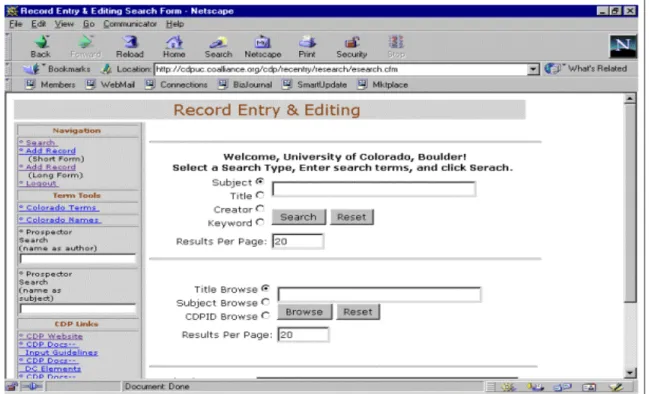Open the Colorado Names link
Viewport: 649px width, 394px height.
(x=60, y=220)
